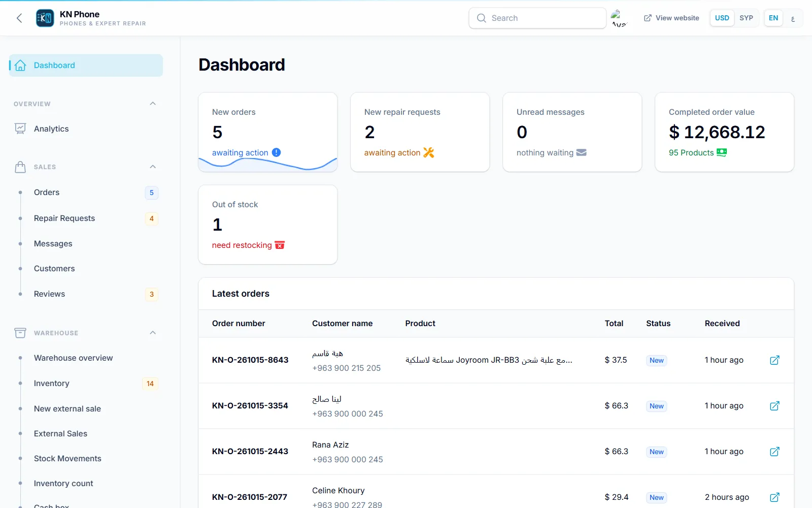This screenshot has height=508, width=812.
Task: Open order KN-O-261015-8643 via its link icon
Action: (x=774, y=360)
